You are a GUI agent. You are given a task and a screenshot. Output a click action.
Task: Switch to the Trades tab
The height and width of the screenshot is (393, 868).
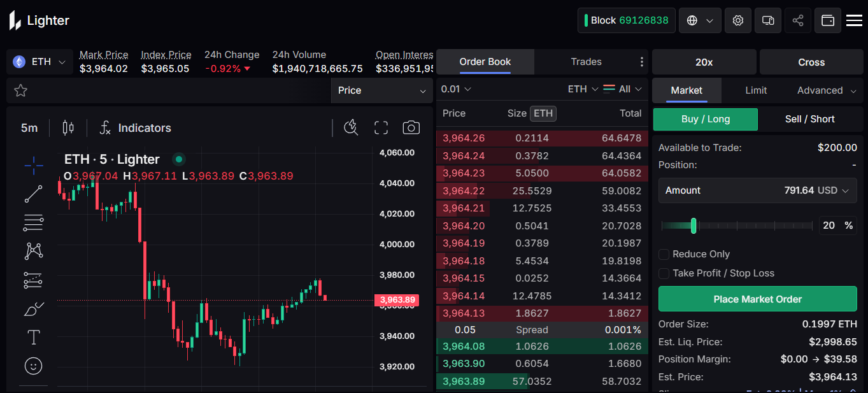pos(586,62)
